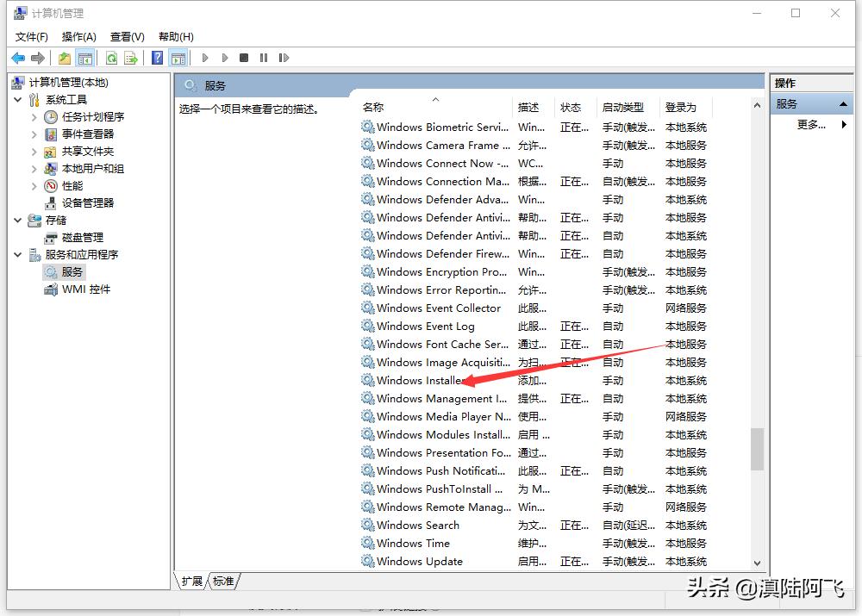Click the pause service icon
Viewport: 862px width, 616px height.
tap(264, 58)
